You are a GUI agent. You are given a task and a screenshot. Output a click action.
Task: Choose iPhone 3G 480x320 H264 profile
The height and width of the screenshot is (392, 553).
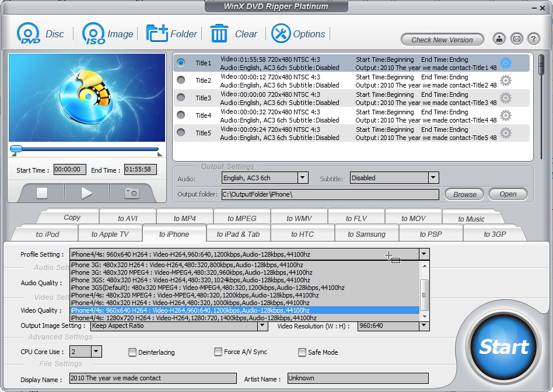pyautogui.click(x=244, y=265)
